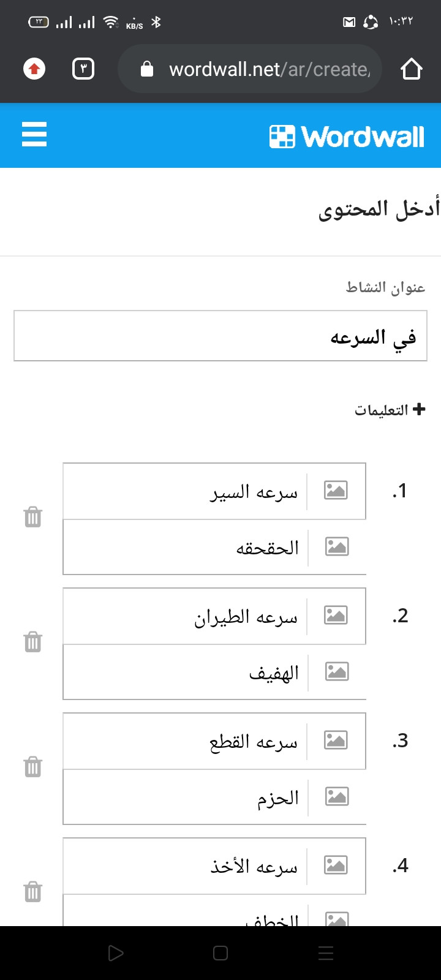
Task: Delete item 3 with trash icon
Action: click(x=33, y=767)
